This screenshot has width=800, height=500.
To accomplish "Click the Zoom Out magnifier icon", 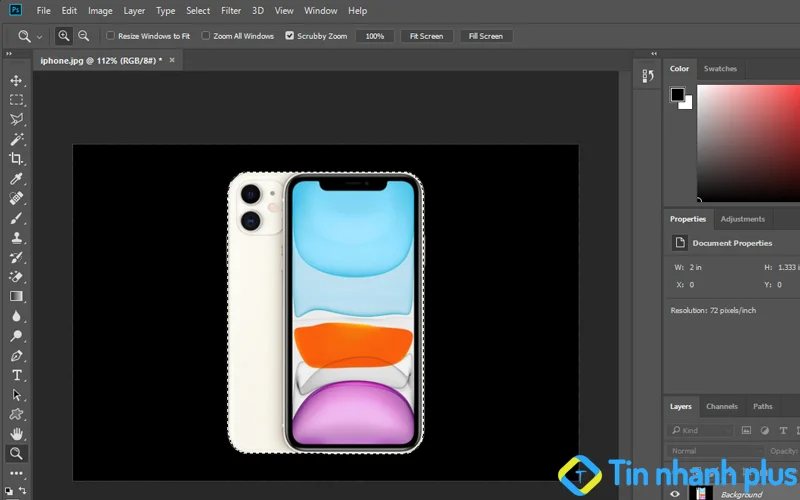I will coord(84,36).
